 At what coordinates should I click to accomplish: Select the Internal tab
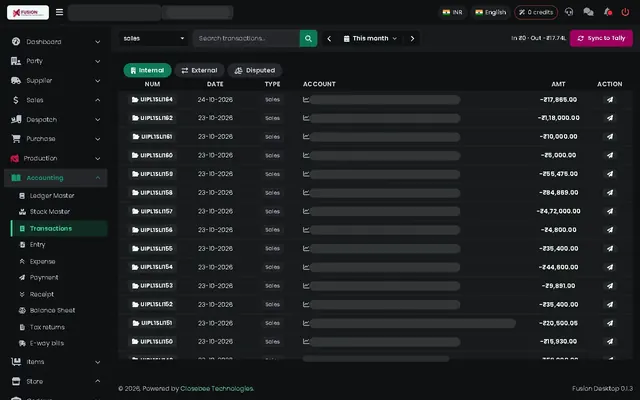[x=147, y=70]
